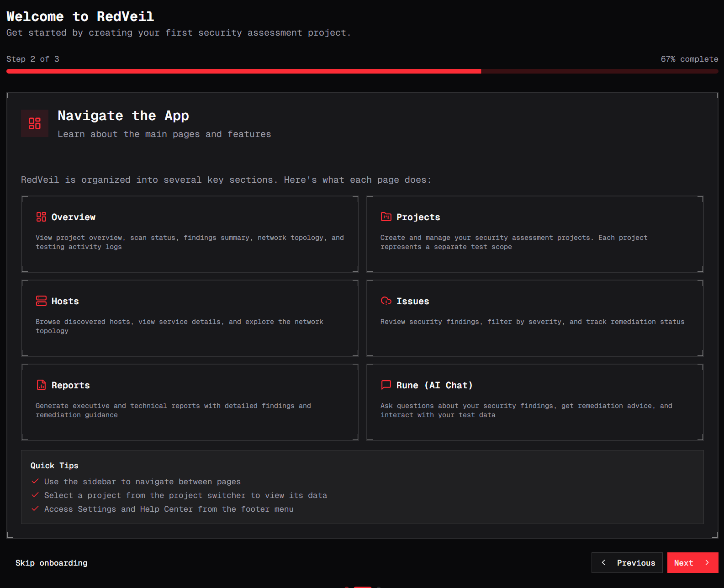
Task: Select the Hosts card description text
Action: point(179,326)
